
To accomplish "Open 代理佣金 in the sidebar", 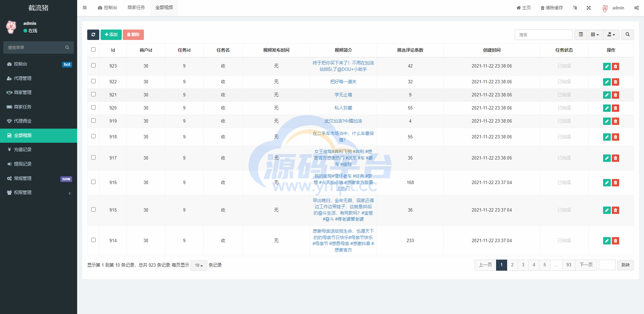I will point(39,121).
